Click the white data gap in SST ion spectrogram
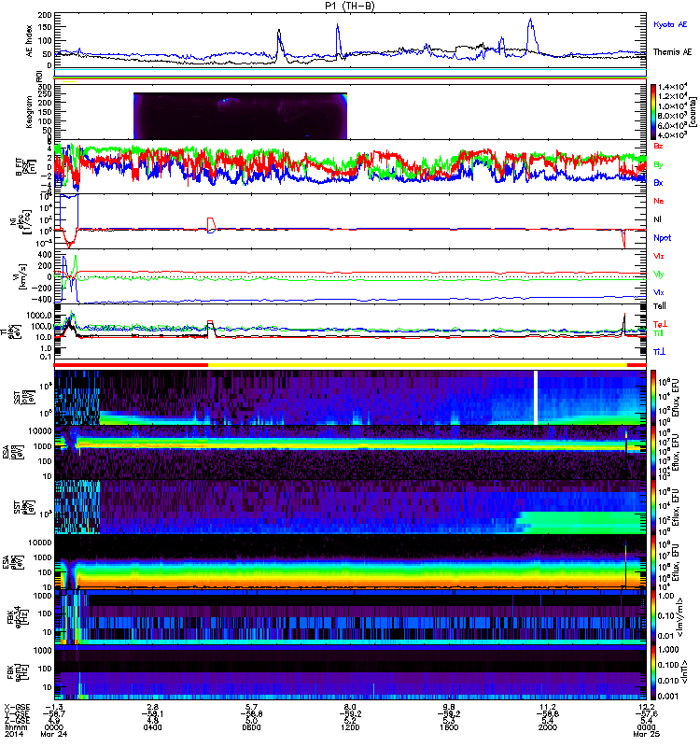 pos(536,398)
